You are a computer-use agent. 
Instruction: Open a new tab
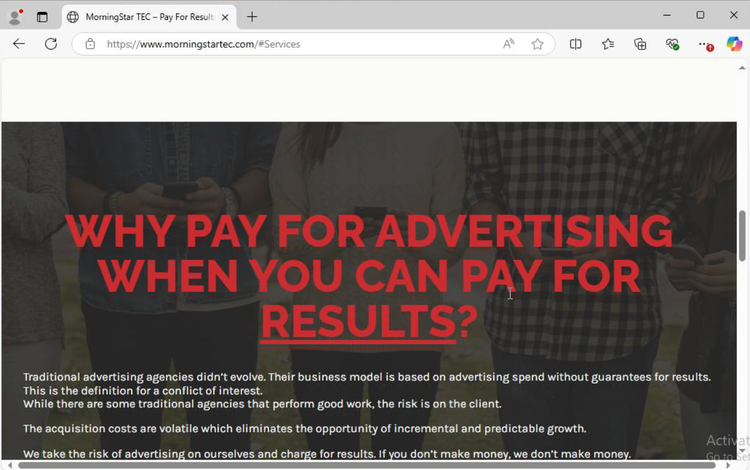(x=252, y=17)
